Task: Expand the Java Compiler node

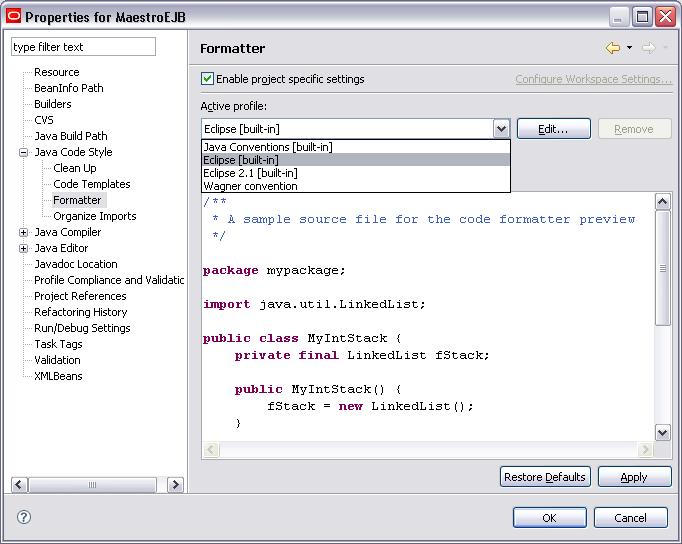Action: pyautogui.click(x=23, y=233)
